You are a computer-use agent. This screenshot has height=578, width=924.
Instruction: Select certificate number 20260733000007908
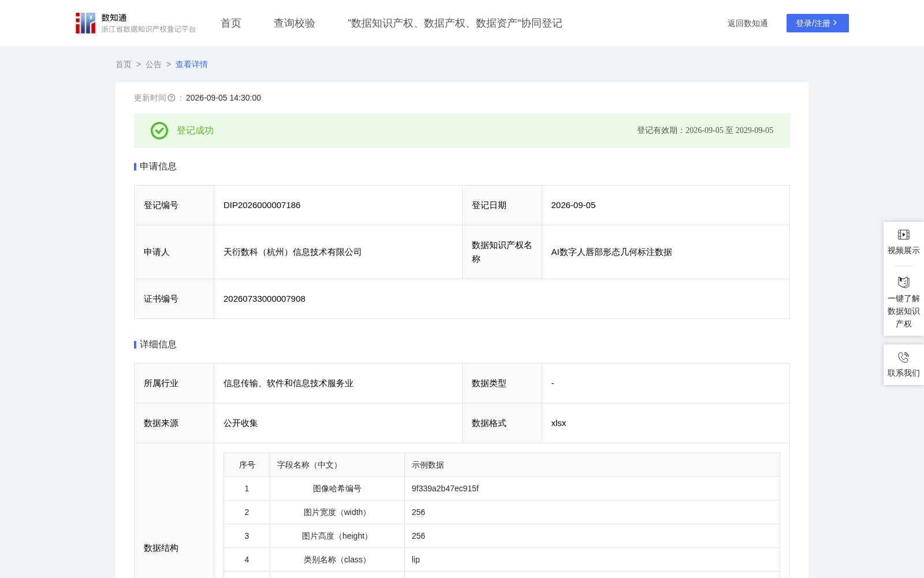tap(264, 299)
